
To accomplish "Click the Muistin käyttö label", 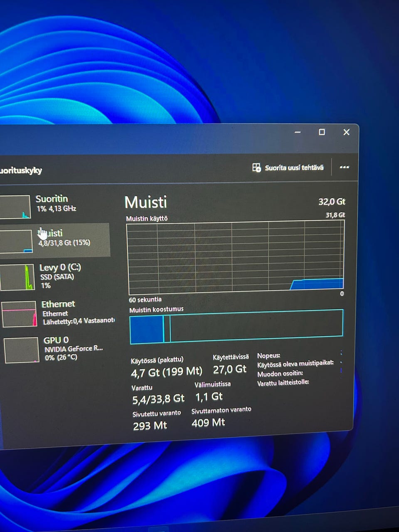I will click(147, 219).
